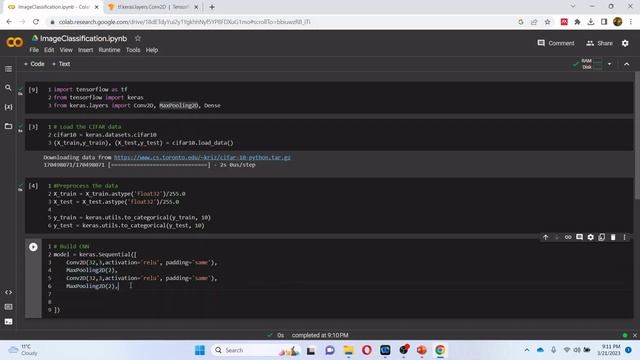Open the Runtime menu
Viewport: 640px width, 360px height.
(109, 50)
